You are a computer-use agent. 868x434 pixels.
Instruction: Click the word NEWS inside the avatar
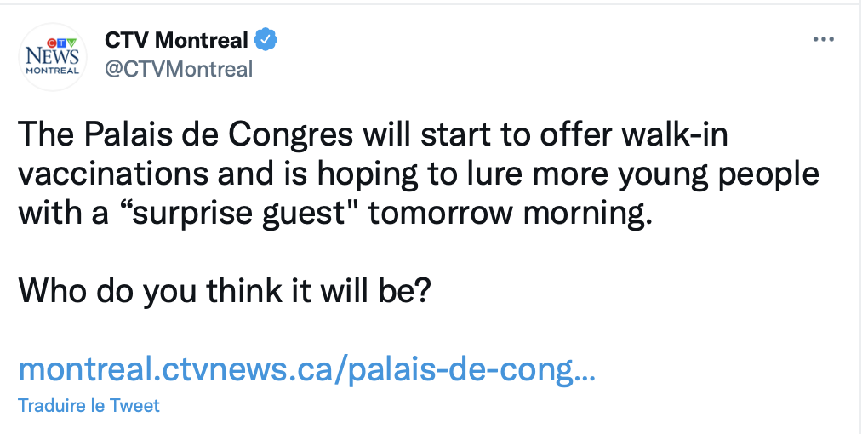pyautogui.click(x=53, y=56)
